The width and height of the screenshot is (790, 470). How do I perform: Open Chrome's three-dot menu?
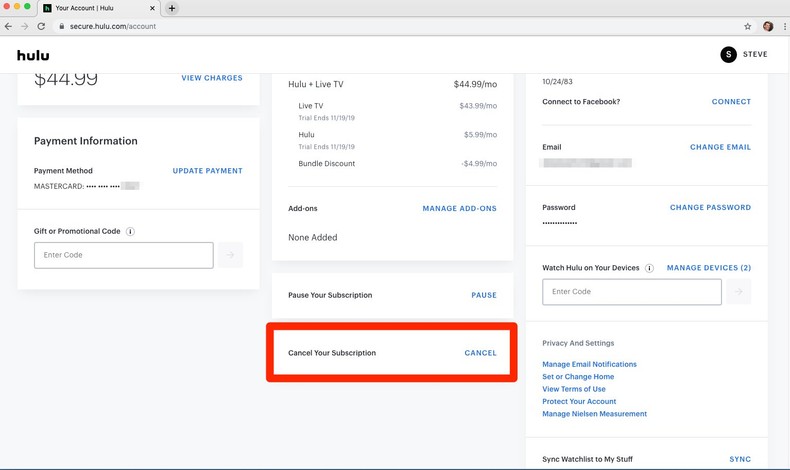coord(783,26)
